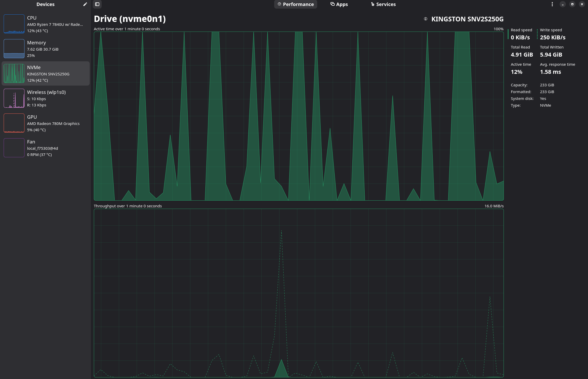The width and height of the screenshot is (588, 379).
Task: Click the info icon beside KINGSTON SNV2S250G
Action: tap(426, 19)
